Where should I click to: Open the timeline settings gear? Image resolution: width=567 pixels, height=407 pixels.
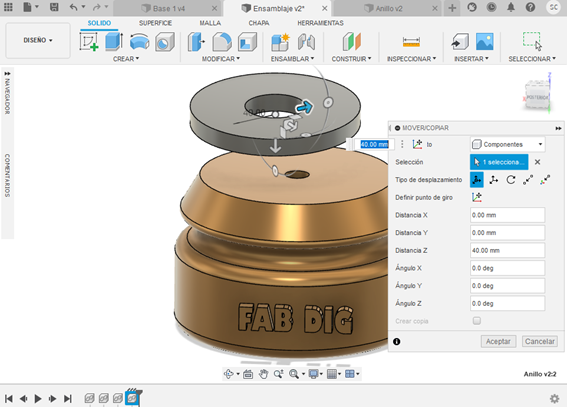coord(554,398)
